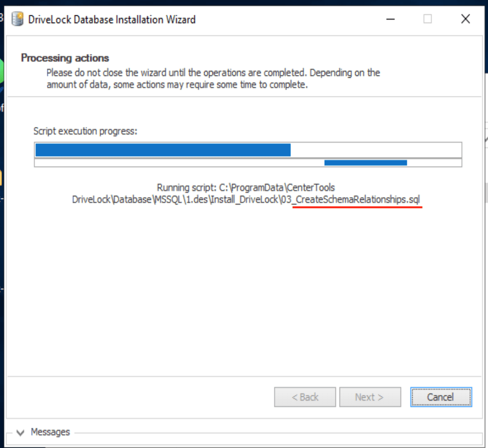Expand the Messages section chevron
The image size is (488, 448).
[20, 433]
